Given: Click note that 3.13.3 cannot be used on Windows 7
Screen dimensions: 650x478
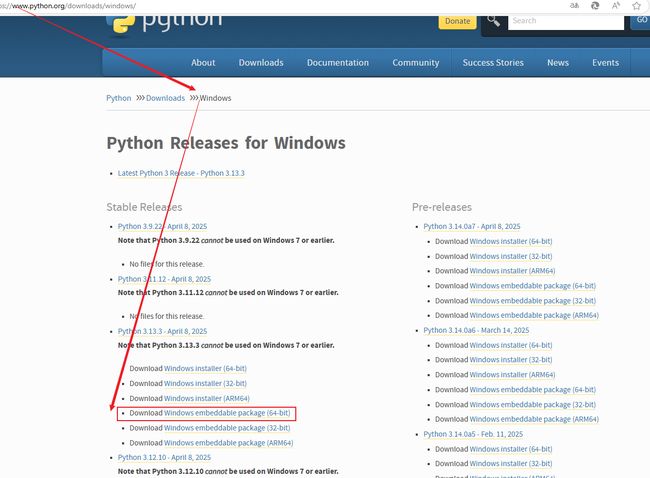Looking at the screenshot, I should point(226,345).
